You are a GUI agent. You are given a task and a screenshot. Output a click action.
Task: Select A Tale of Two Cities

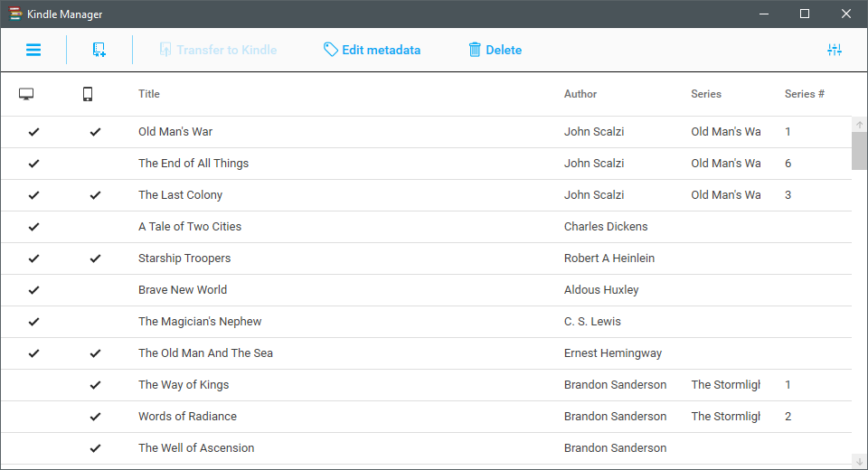point(190,227)
